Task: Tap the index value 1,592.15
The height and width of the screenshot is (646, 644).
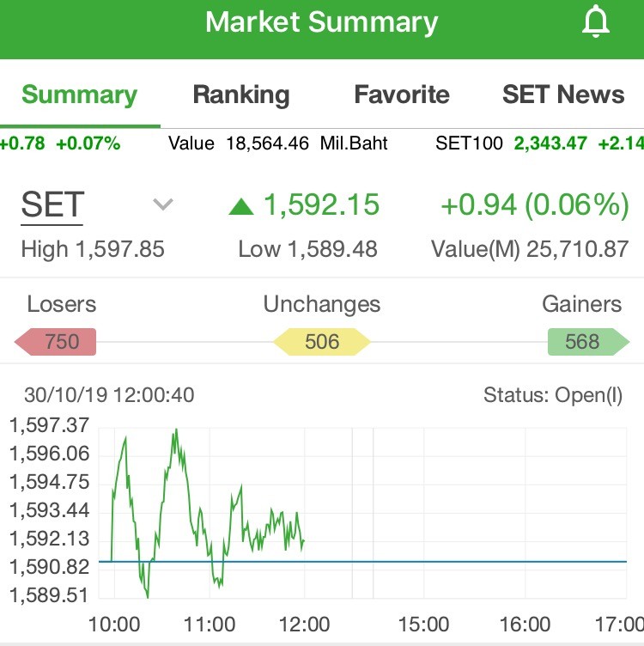Action: [x=321, y=204]
